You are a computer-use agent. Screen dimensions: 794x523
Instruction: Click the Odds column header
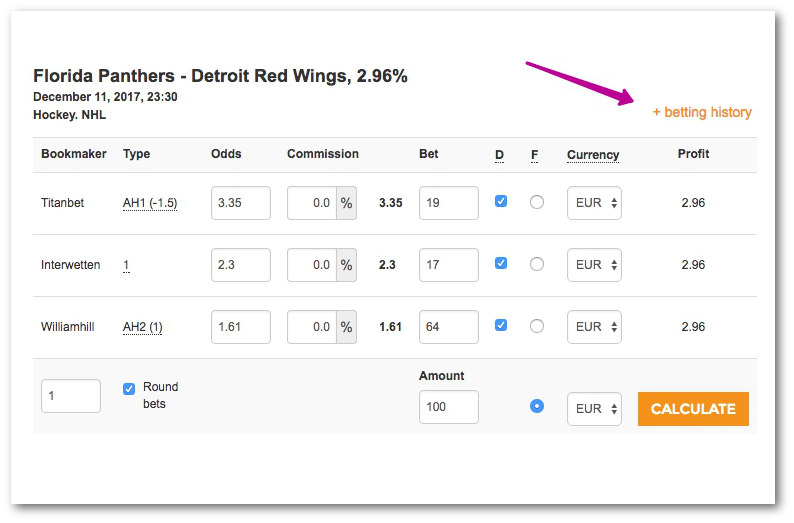click(226, 154)
